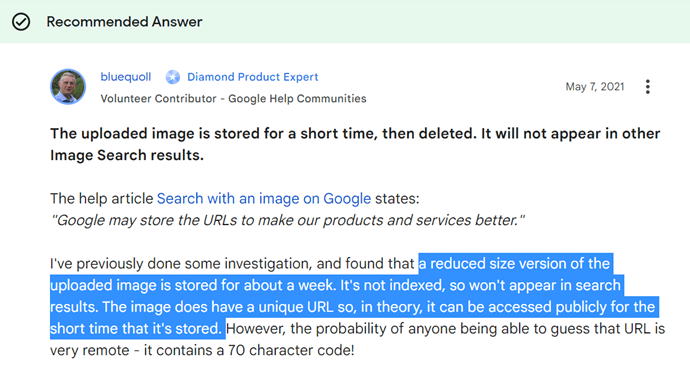
Task: Click the italic Google may store URLs quote
Action: coord(287,220)
